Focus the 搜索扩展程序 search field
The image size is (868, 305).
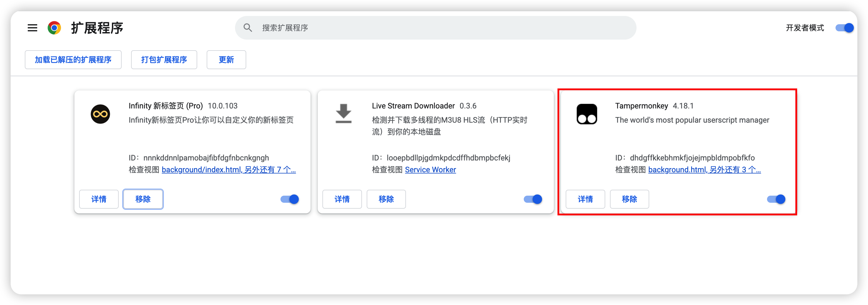click(435, 28)
